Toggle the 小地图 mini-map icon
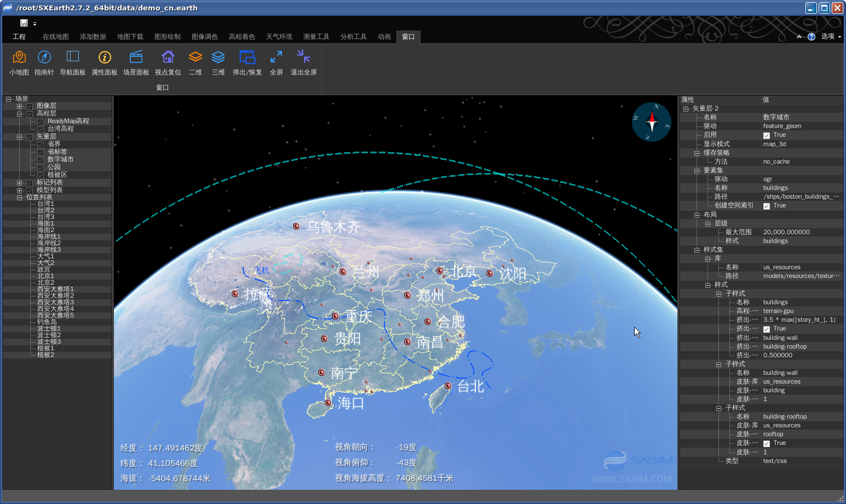Screen dimensions: 846x504 19,57
